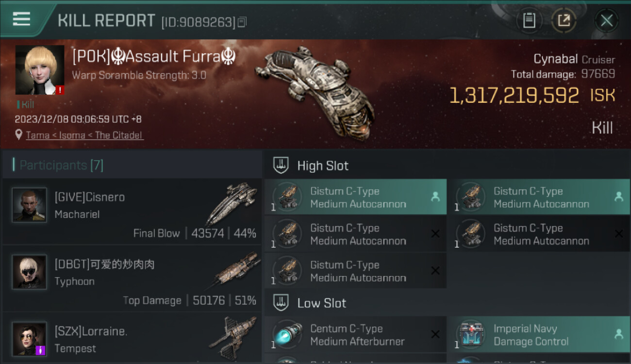
Task: Share the kill report via export icon
Action: (564, 20)
